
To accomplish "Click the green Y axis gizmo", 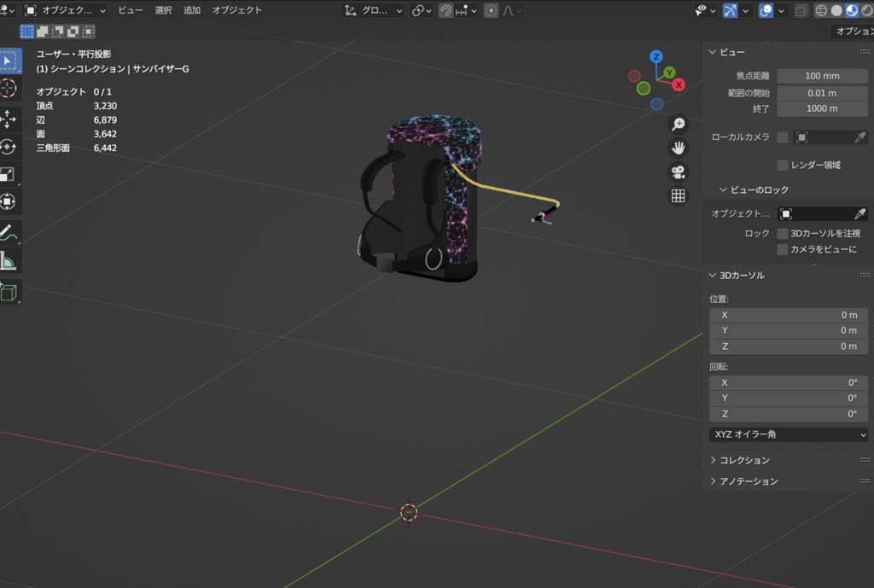I will coord(669,72).
